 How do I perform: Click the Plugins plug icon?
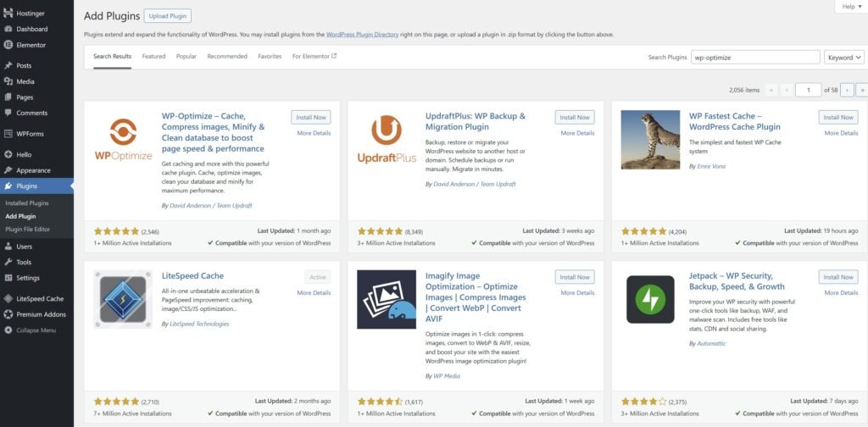coord(8,186)
